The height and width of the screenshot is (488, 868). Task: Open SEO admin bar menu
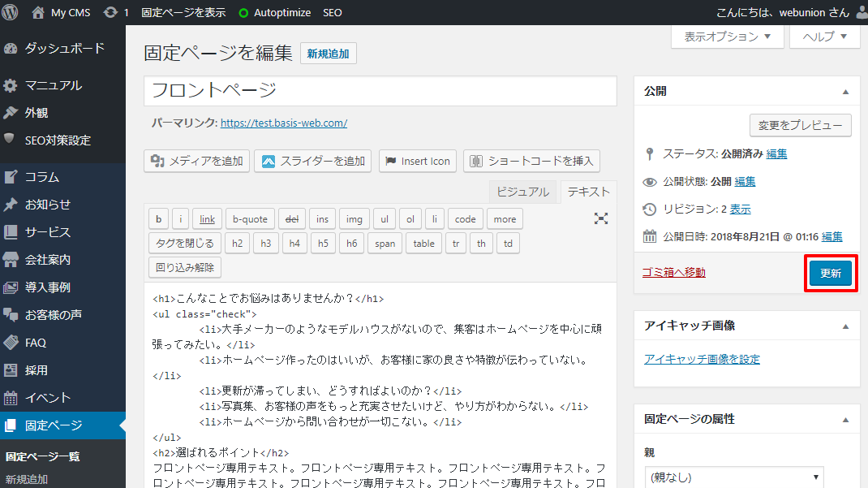(332, 12)
